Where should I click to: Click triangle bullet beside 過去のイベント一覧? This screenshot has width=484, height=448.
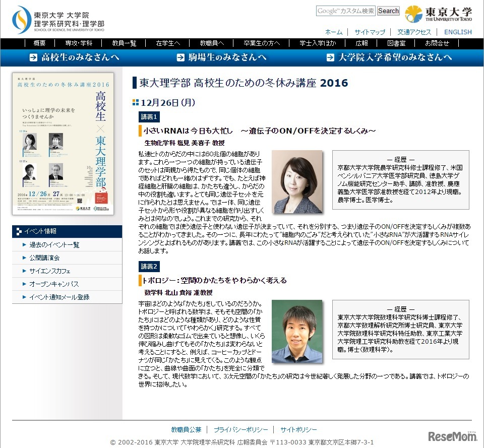[24, 245]
